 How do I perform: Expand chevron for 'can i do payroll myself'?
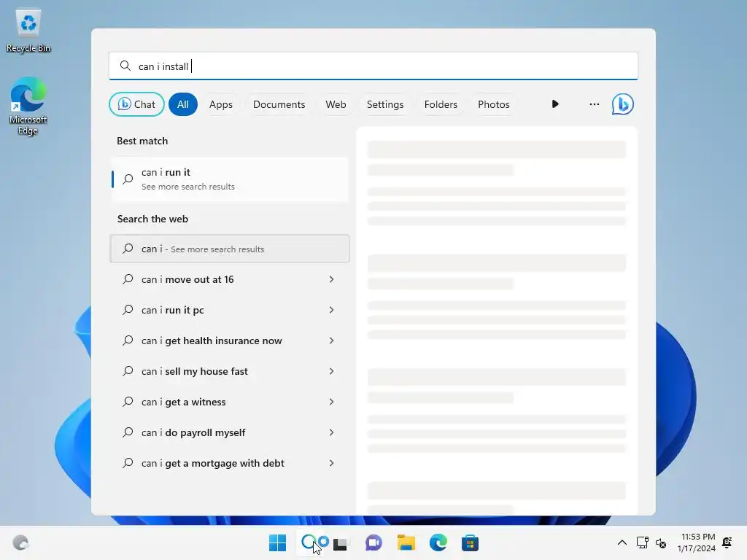pyautogui.click(x=331, y=432)
